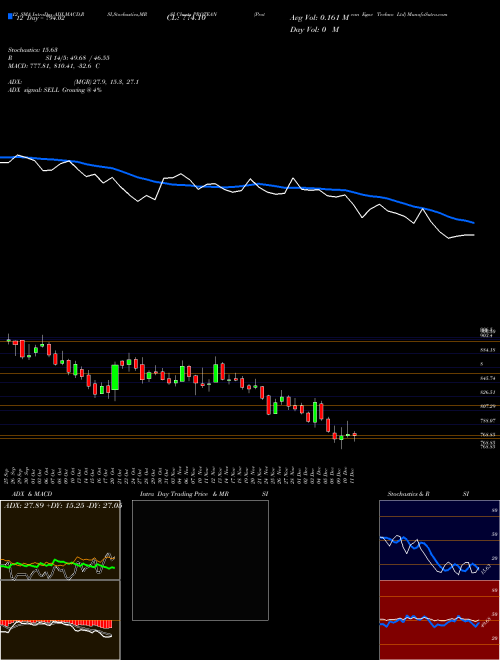Click the 845.74 price axis label
The height and width of the screenshot is (660, 500).
[x=488, y=379]
